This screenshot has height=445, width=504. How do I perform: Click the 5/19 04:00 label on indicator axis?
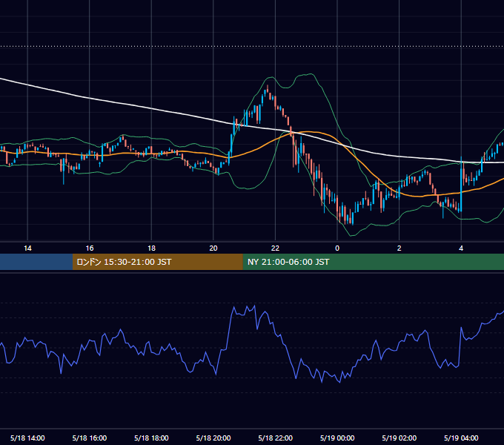coord(461,438)
